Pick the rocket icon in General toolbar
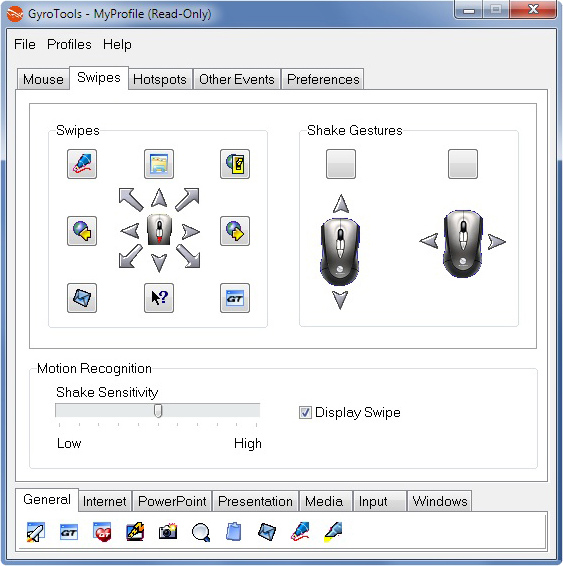The image size is (563, 566). click(x=36, y=532)
